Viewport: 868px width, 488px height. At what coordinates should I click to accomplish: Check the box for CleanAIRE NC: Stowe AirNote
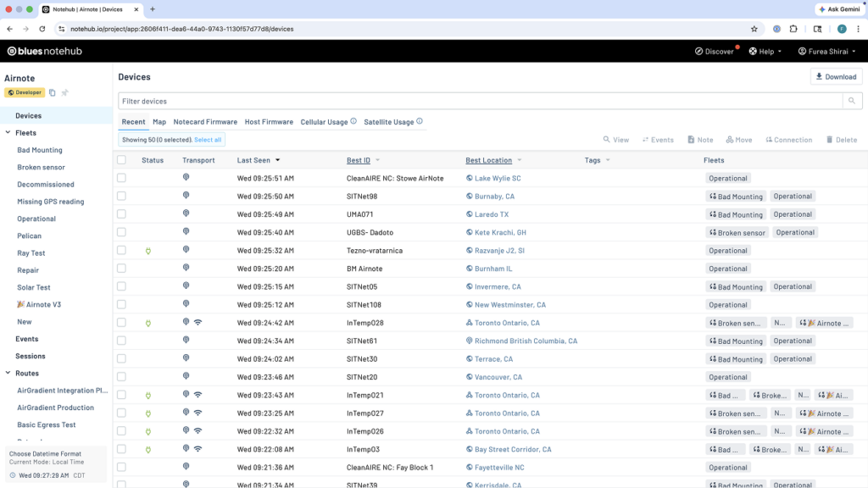[x=122, y=178]
